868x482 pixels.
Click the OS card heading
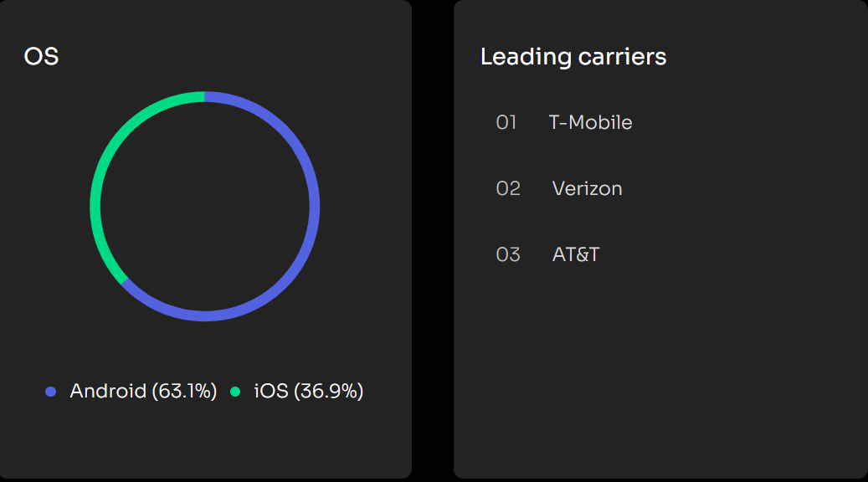(x=41, y=57)
